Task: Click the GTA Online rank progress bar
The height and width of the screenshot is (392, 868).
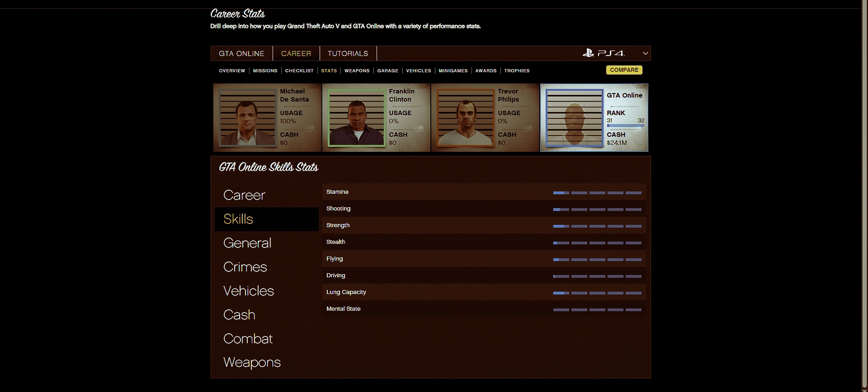Action: coord(626,126)
